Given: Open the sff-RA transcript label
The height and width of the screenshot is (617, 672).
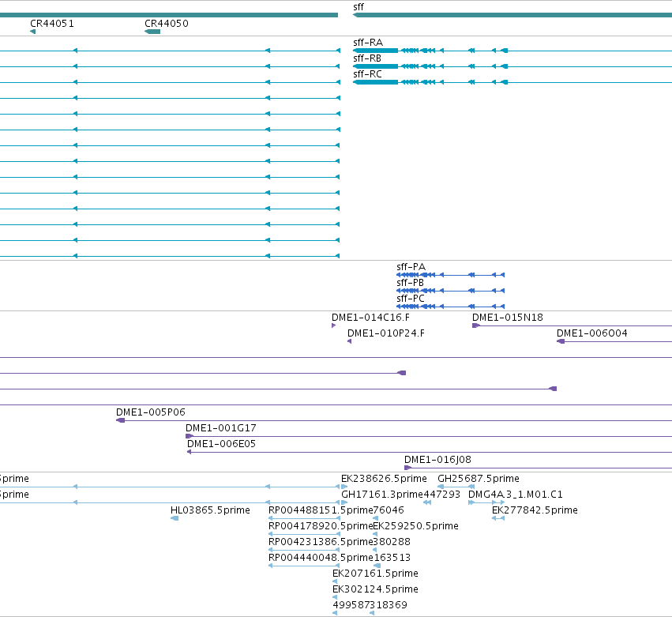Looking at the screenshot, I should pos(368,43).
